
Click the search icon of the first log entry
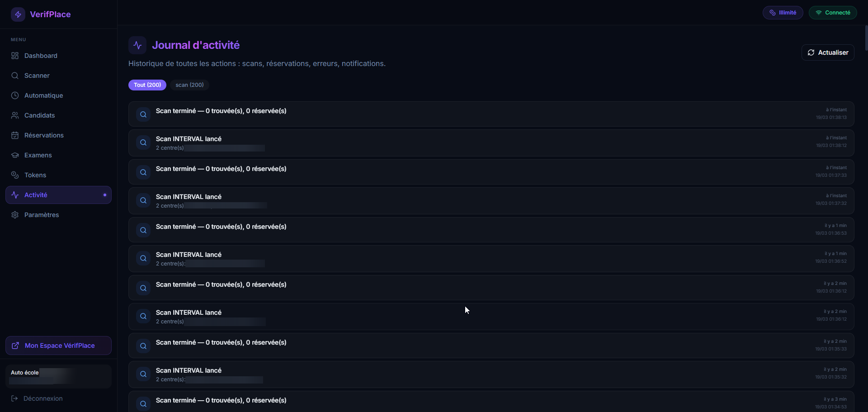coord(143,114)
